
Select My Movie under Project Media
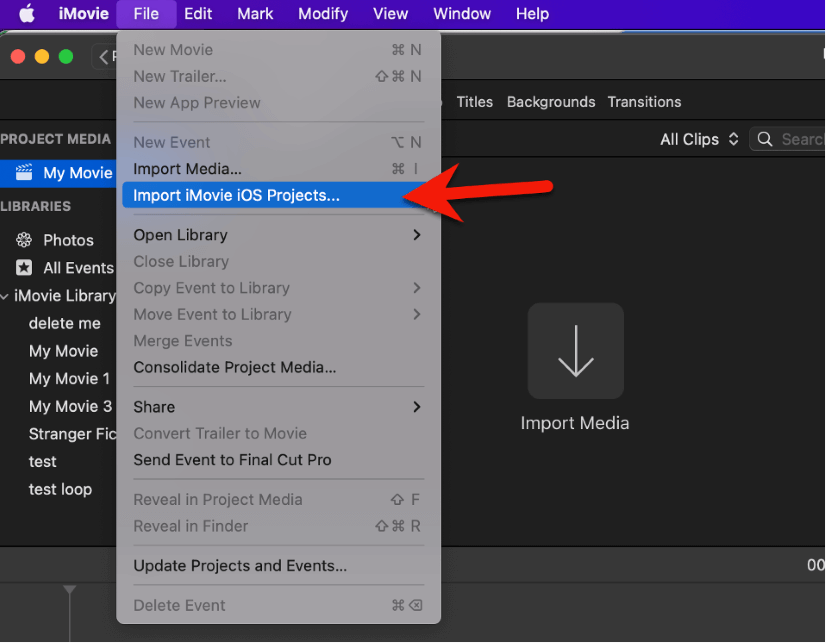click(x=58, y=173)
